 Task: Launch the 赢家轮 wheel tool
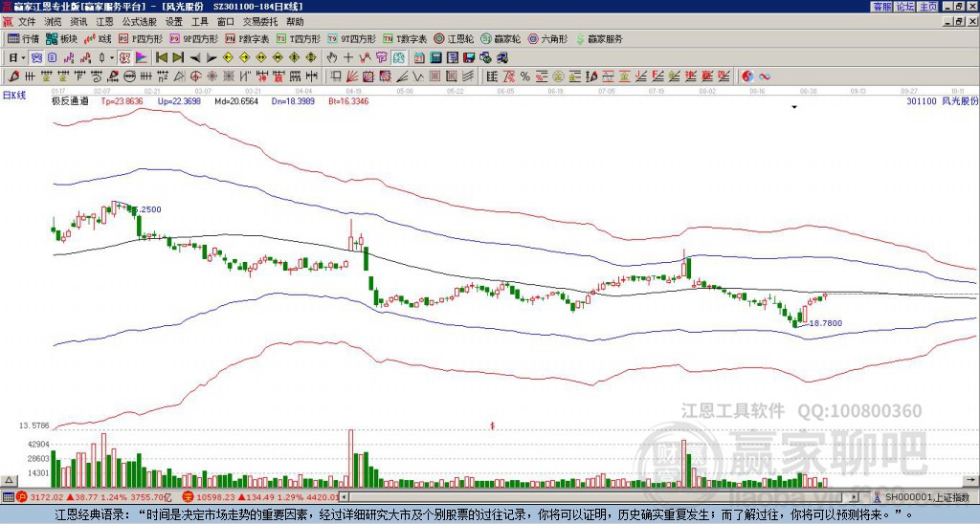[x=501, y=38]
